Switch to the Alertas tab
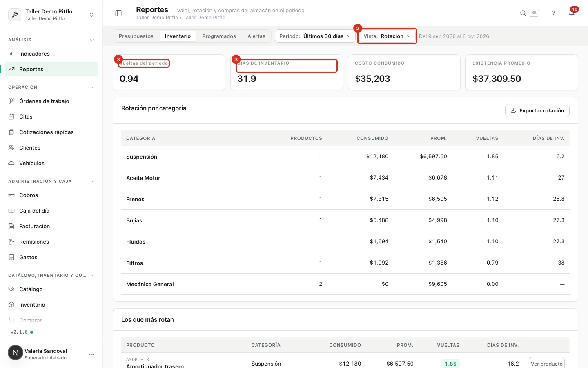 pos(256,36)
